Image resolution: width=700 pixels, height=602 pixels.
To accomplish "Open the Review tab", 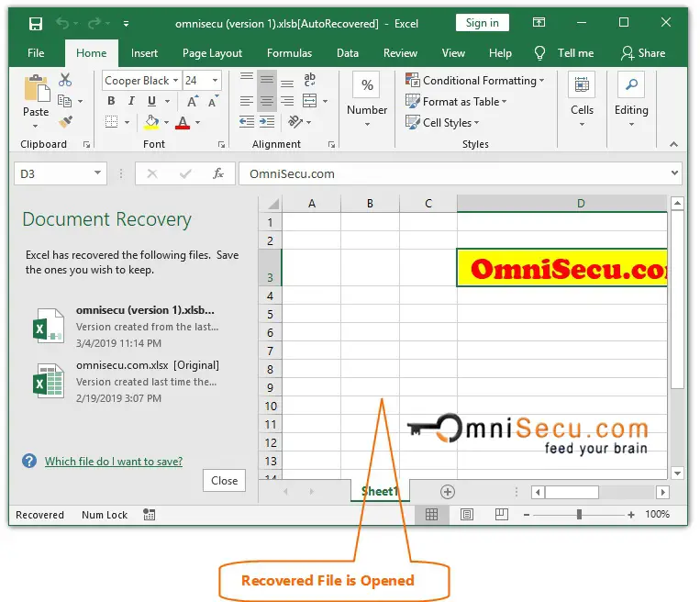I will pos(400,53).
